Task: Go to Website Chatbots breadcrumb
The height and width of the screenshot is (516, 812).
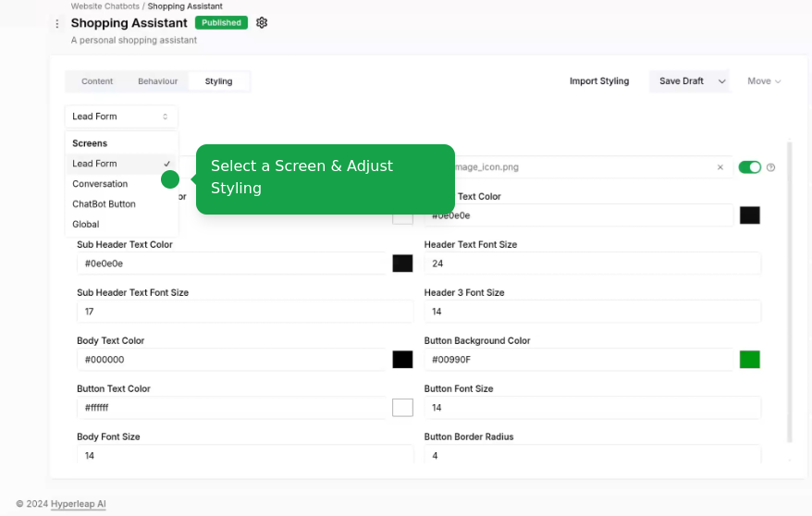Action: point(105,6)
